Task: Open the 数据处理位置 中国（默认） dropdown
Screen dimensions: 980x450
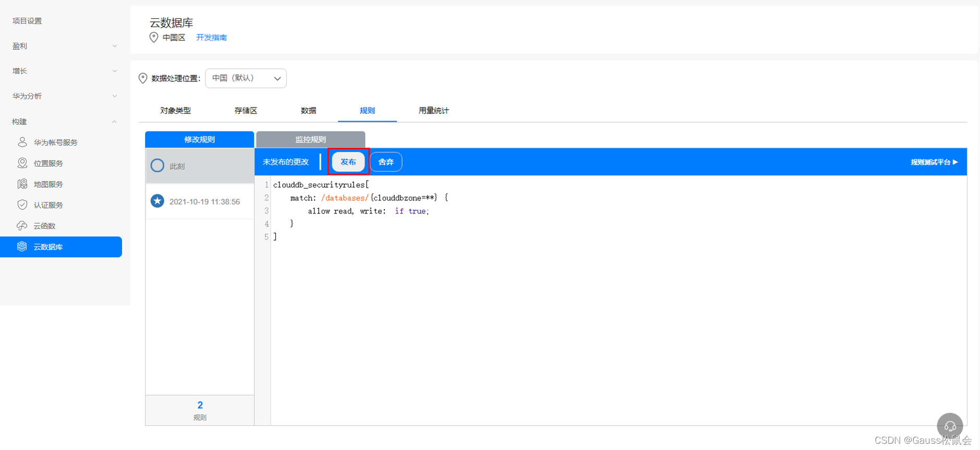Action: point(246,78)
